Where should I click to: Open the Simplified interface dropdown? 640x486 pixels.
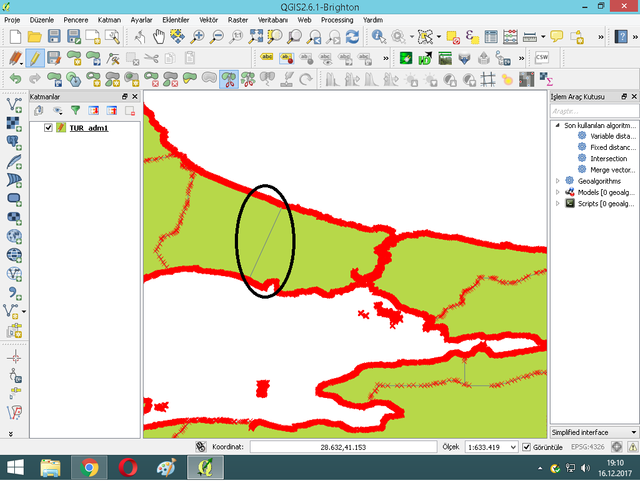pos(594,433)
